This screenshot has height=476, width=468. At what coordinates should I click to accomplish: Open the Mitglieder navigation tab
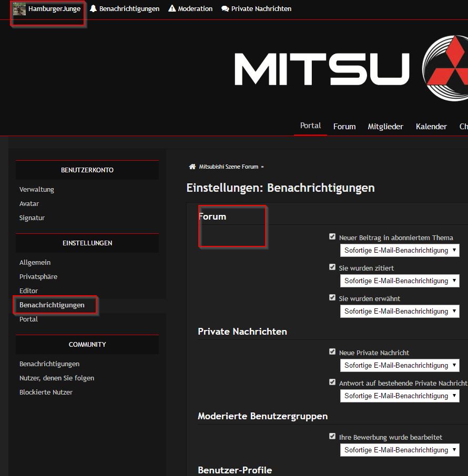point(385,127)
